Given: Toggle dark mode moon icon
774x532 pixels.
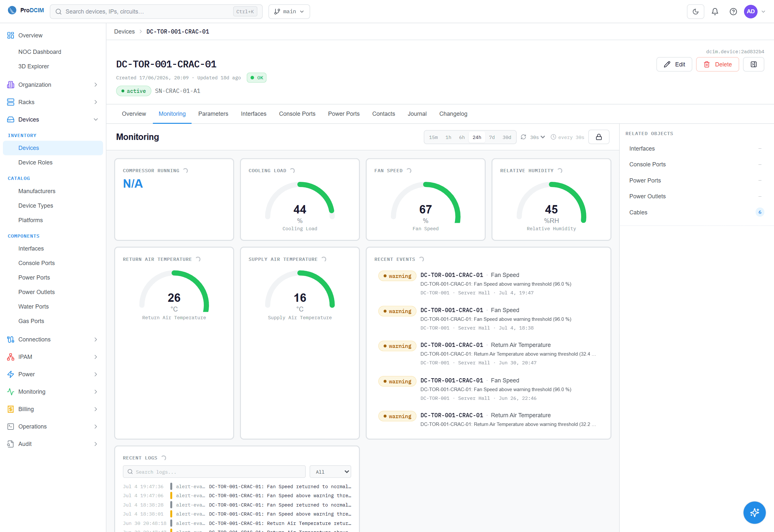Looking at the screenshot, I should (x=695, y=12).
